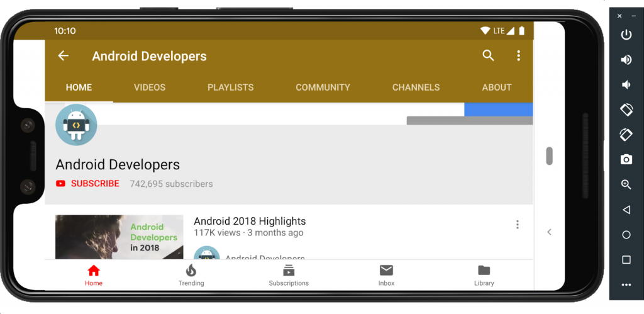Click the LTE signal indicator in status bar

point(504,31)
